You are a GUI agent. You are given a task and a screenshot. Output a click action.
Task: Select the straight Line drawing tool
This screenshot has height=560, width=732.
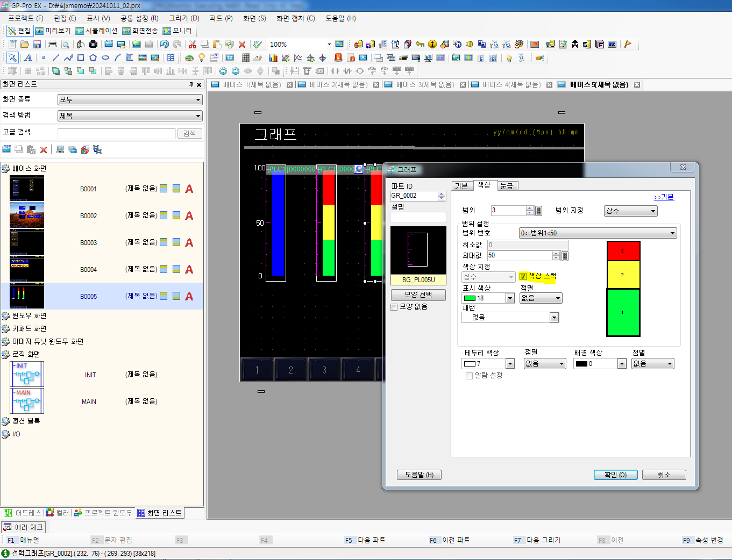[55, 58]
